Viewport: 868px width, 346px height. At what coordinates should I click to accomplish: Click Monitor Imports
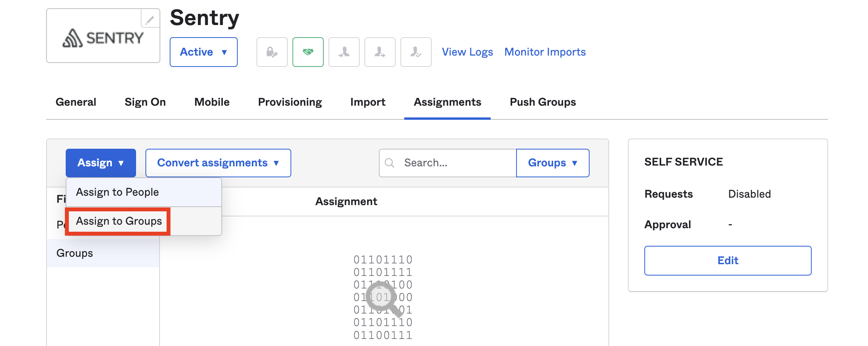click(x=545, y=52)
